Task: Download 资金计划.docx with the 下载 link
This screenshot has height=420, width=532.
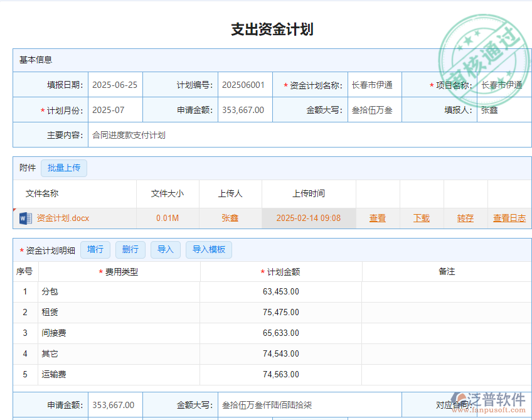Action: 421,217
